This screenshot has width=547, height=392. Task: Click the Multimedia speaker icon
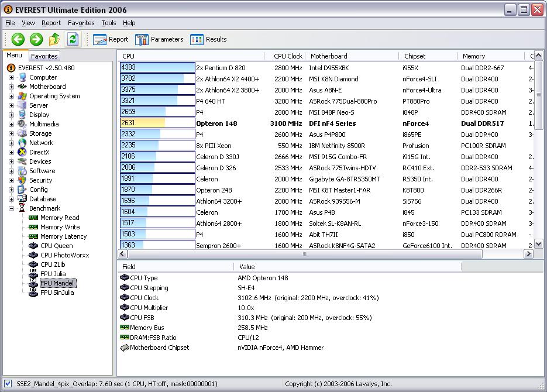(22, 124)
